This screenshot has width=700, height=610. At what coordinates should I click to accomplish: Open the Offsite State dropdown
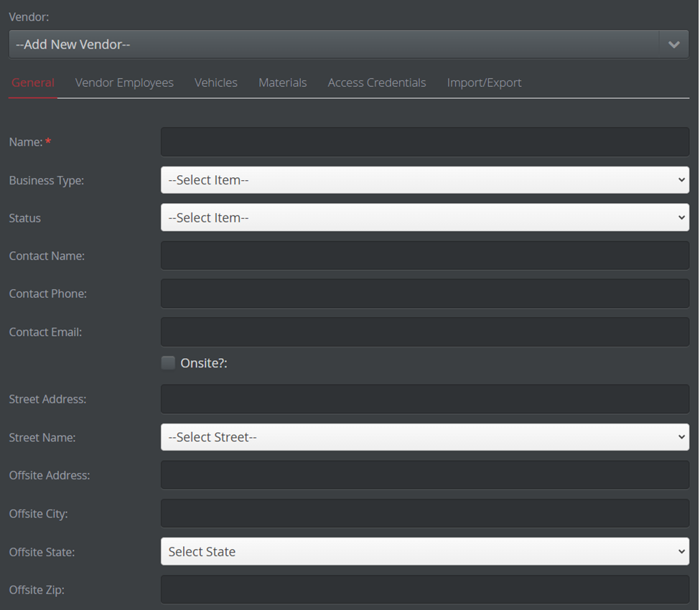[425, 552]
